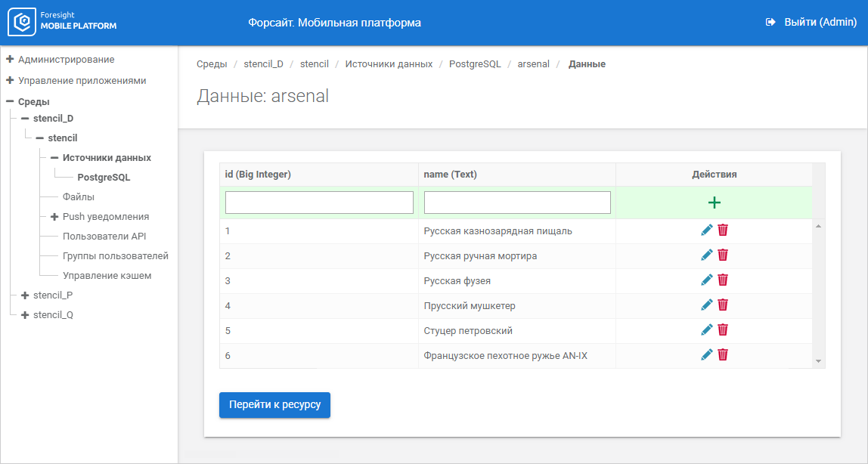Viewport: 868px width, 464px height.
Task: Delete the Русская казнозарядная пищаль row
Action: [723, 230]
